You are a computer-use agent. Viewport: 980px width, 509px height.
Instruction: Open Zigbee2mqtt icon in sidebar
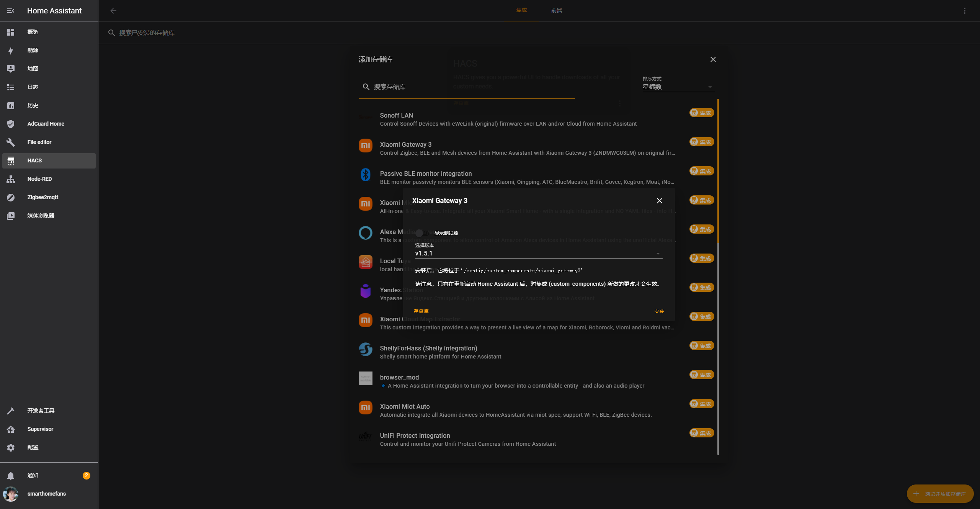(11, 197)
